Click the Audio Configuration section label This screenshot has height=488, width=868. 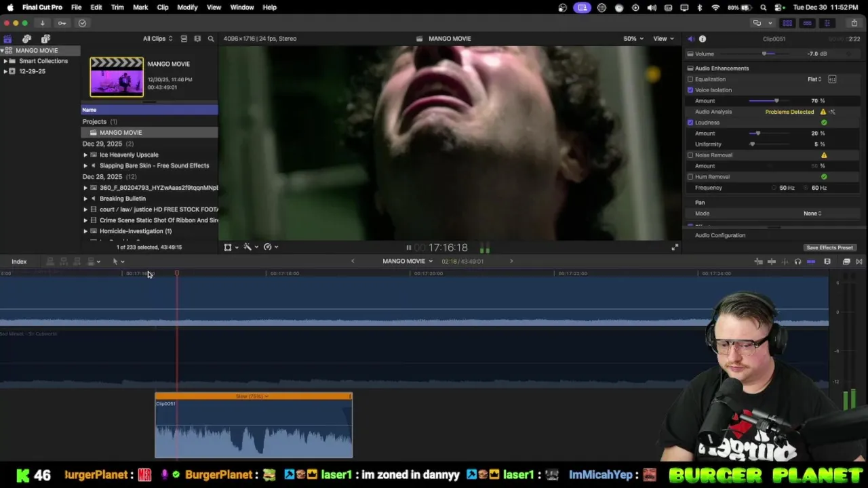[x=719, y=236]
